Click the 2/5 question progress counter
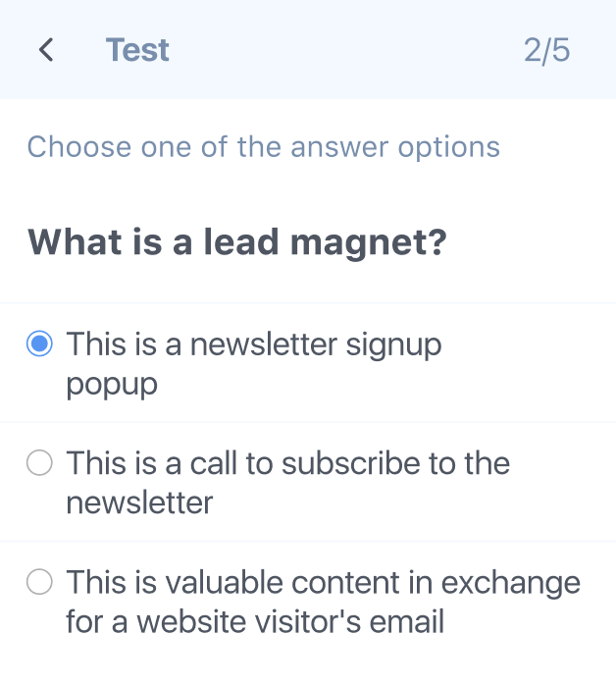 [x=546, y=50]
